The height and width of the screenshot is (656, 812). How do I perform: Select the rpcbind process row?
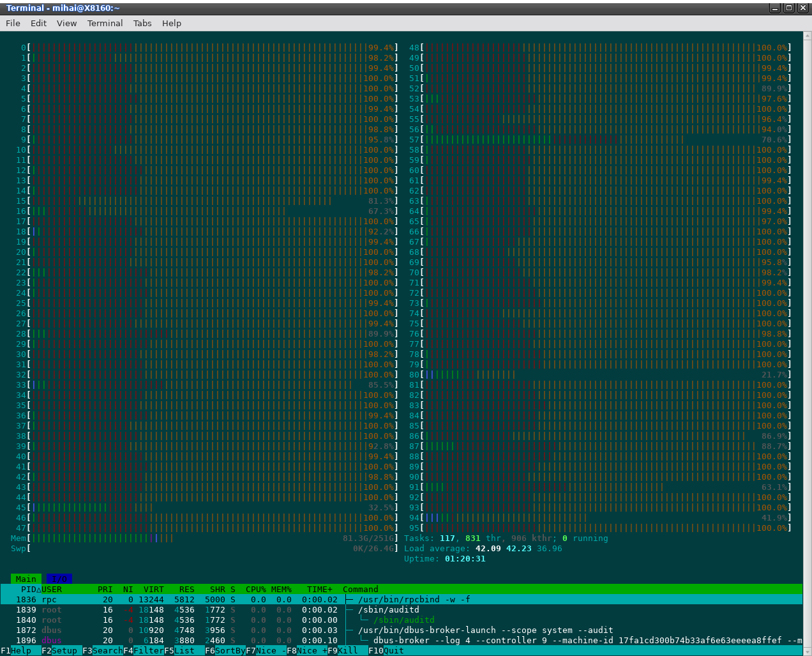click(402, 599)
